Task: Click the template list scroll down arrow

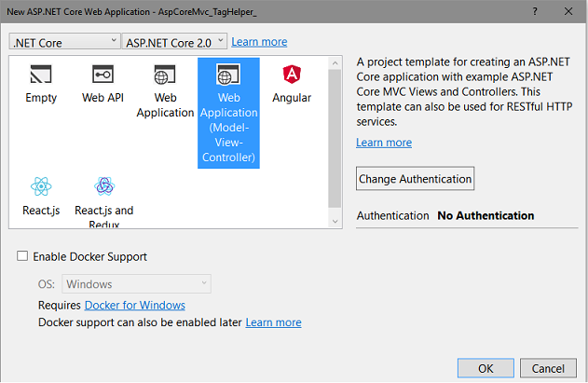Action: (335, 222)
